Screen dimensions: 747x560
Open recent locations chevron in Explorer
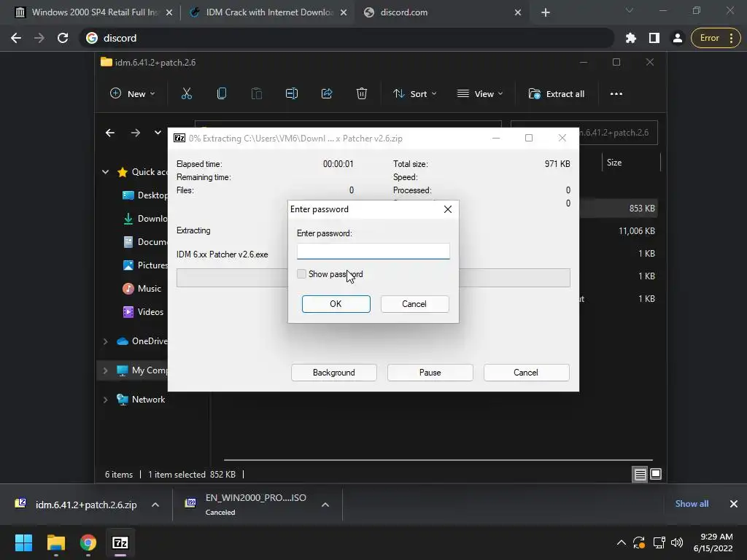158,133
